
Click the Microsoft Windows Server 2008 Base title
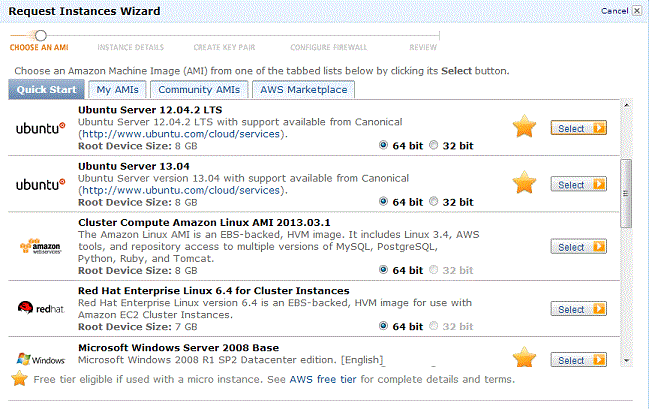click(178, 348)
